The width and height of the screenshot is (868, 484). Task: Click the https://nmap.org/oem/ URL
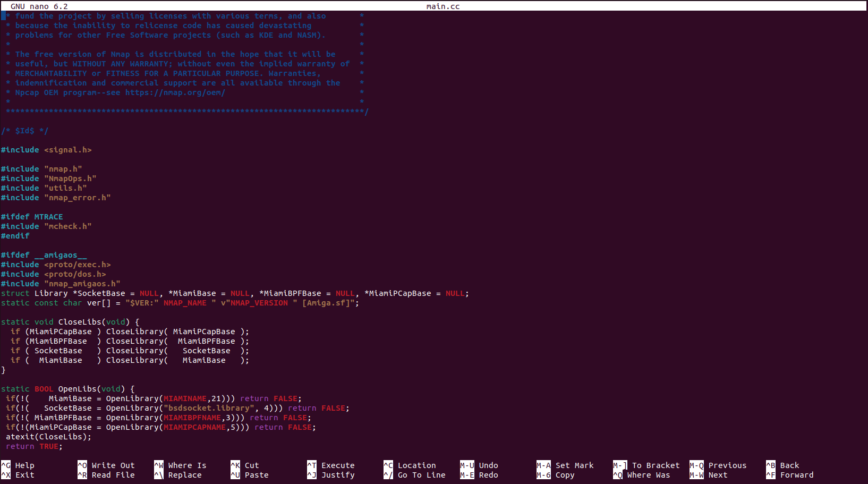click(x=175, y=92)
